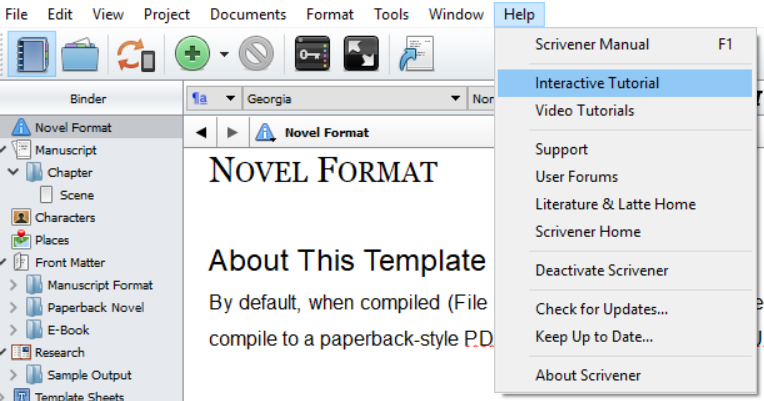Click the Characters portrait icon in Binder
Screen dimensions: 764x401
tap(21, 217)
